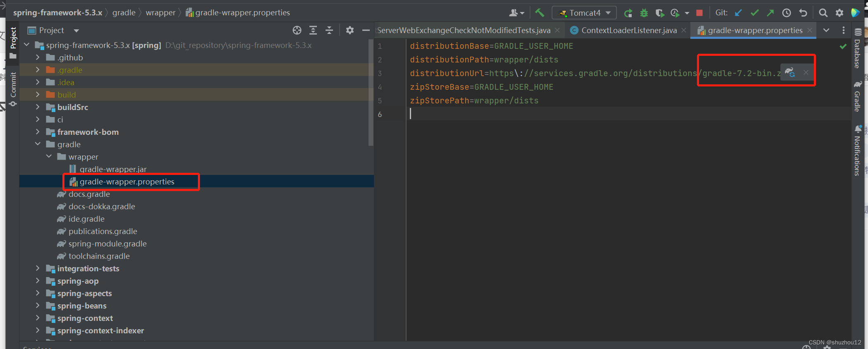Image resolution: width=868 pixels, height=349 pixels.
Task: Click Select Opened File target icon
Action: coord(297,30)
